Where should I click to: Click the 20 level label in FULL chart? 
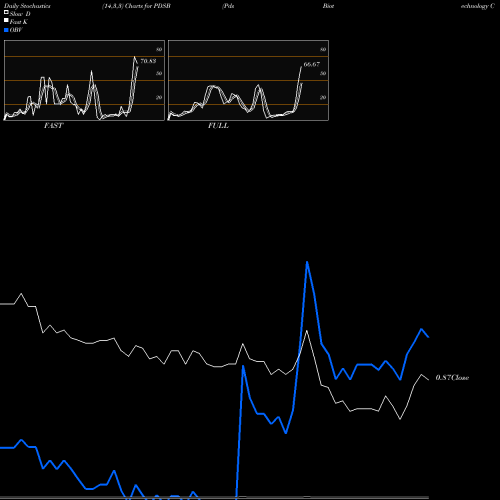pos(323,97)
